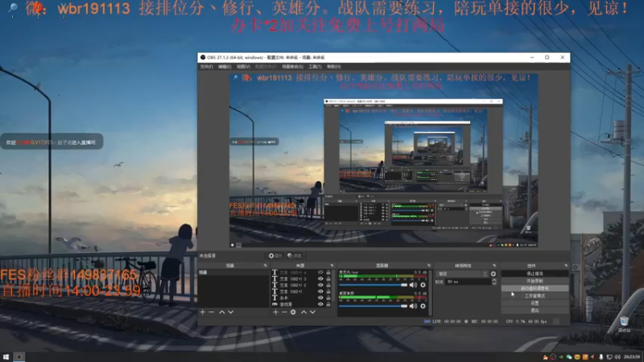Image resolution: width=644 pixels, height=362 pixels.
Task: Click 开始录制 start recording button
Action: point(535,281)
